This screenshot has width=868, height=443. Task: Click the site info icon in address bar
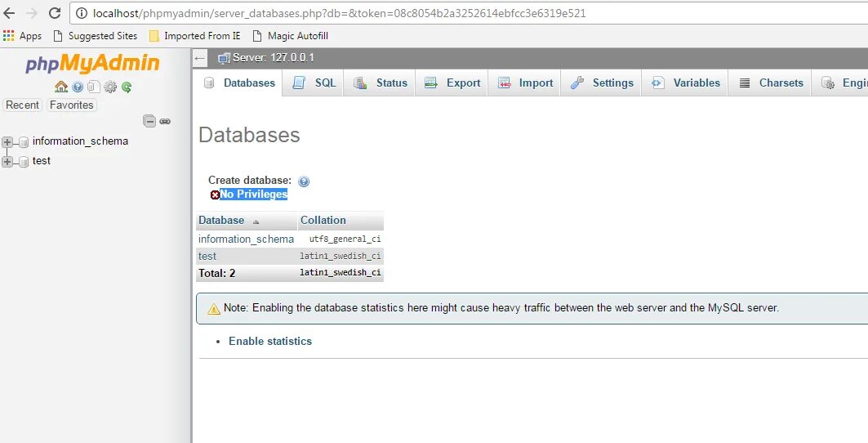[82, 13]
